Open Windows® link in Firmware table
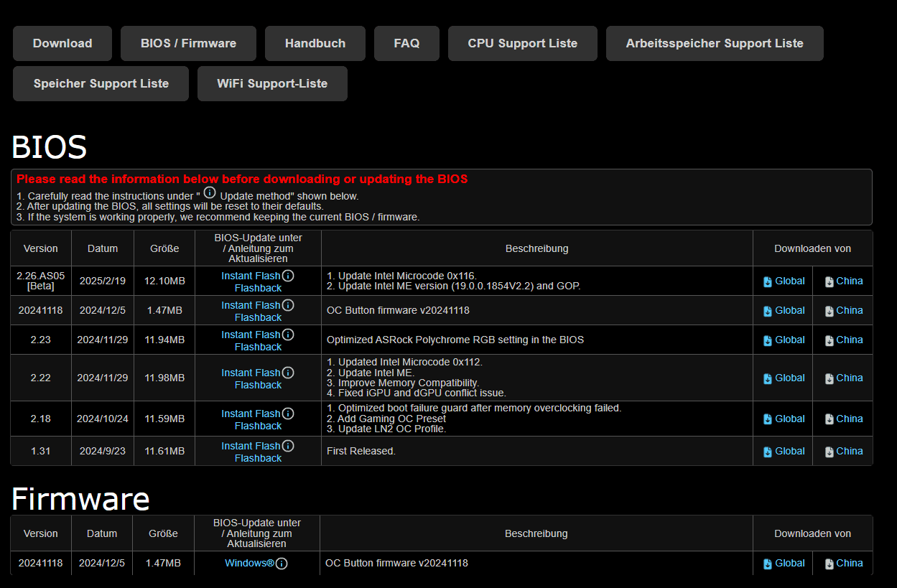The width and height of the screenshot is (897, 588). click(x=249, y=563)
